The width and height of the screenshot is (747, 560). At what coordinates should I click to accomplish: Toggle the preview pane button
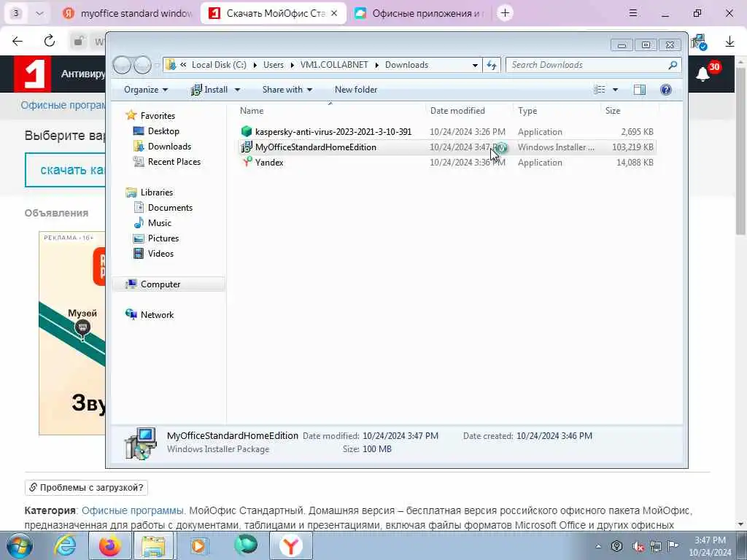(639, 90)
